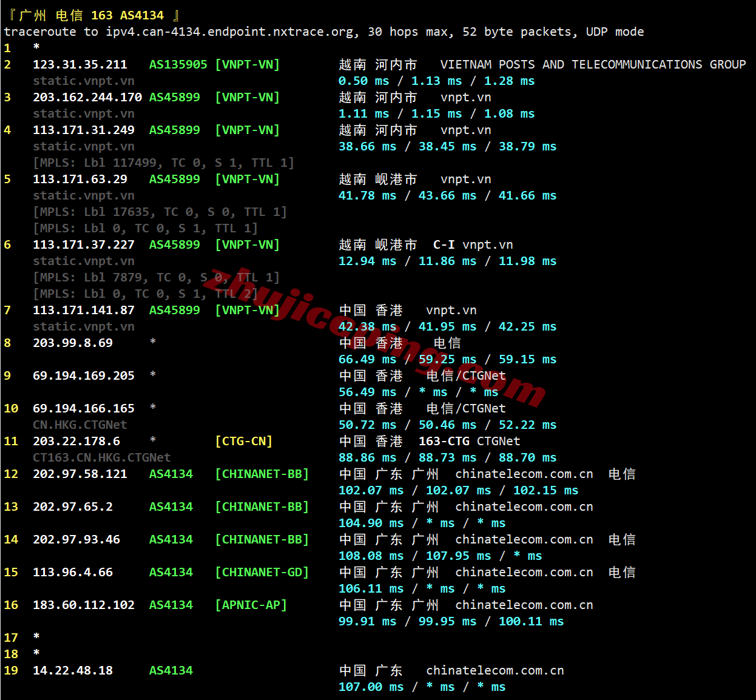Select the IP address 203.162.244.170
This screenshot has width=756, height=700.
click(87, 97)
